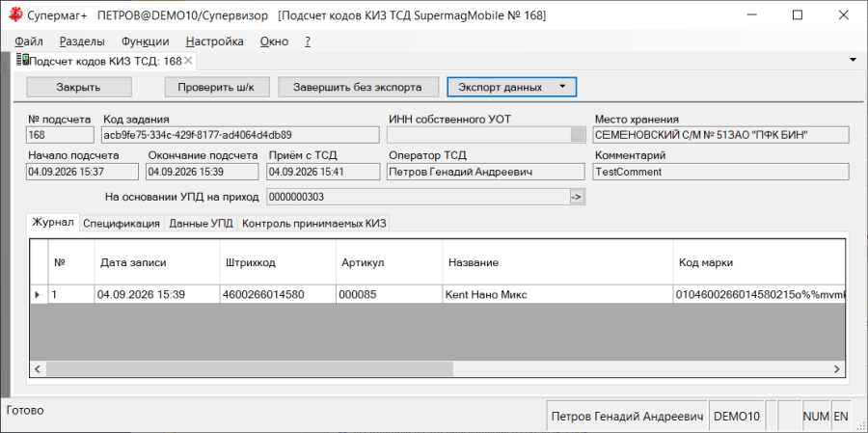868x433 pixels.
Task: Click the horizontal scrollbar thumb in the journal grid
Action: pyautogui.click(x=250, y=368)
